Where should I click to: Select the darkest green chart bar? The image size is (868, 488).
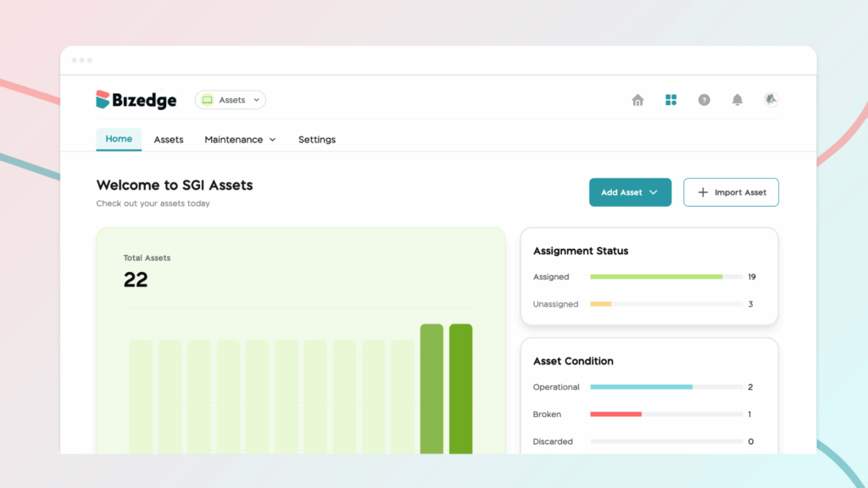point(460,388)
